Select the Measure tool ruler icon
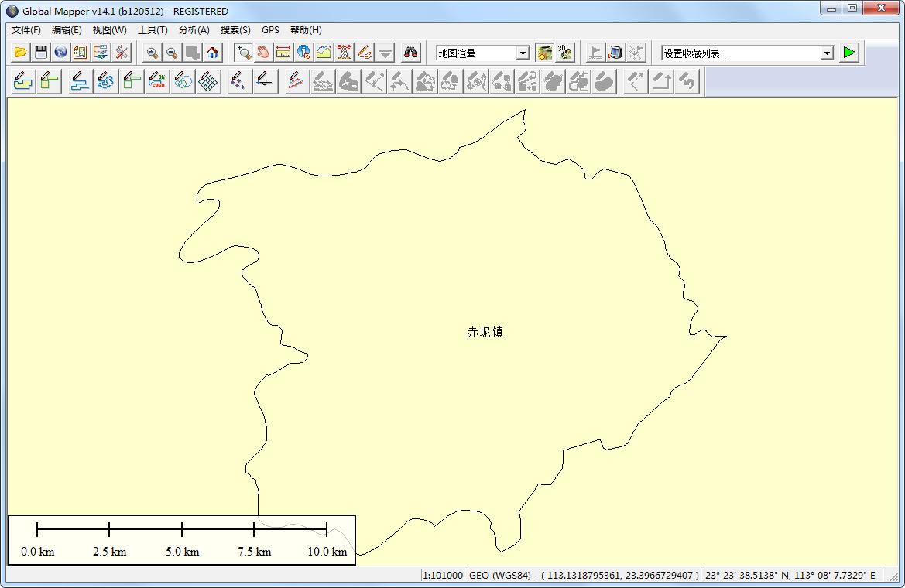Viewport: 905px width, 588px height. tap(283, 53)
